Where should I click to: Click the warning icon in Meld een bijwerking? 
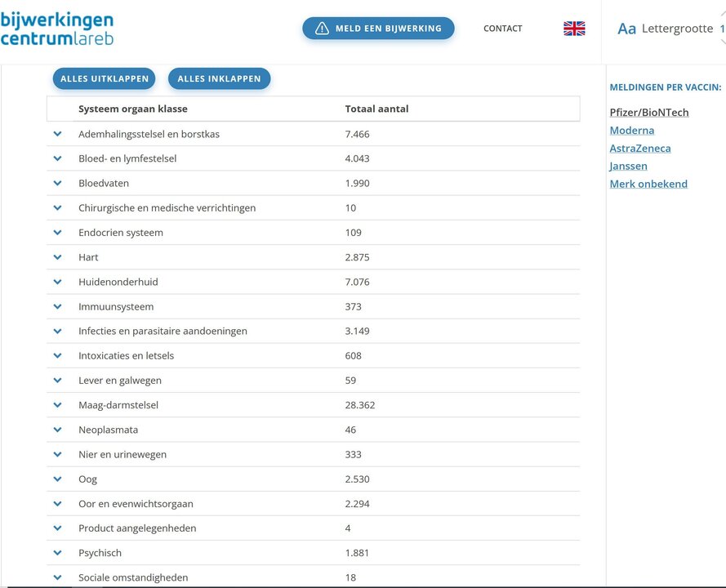pos(322,29)
